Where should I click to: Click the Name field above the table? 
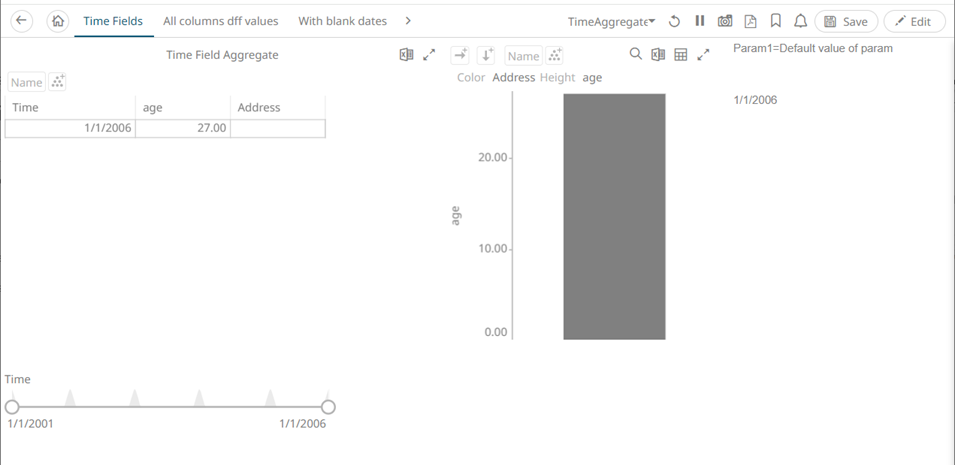[x=27, y=82]
